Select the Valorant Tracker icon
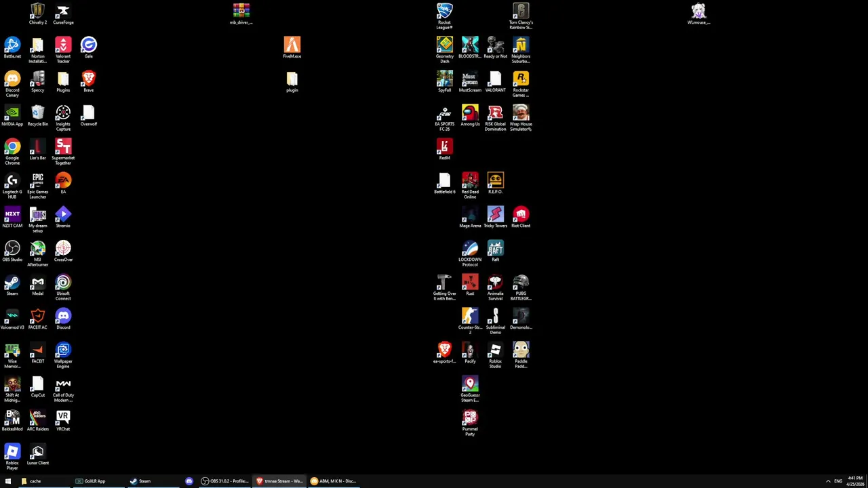Screen dimensions: 868x488 [x=63, y=49]
